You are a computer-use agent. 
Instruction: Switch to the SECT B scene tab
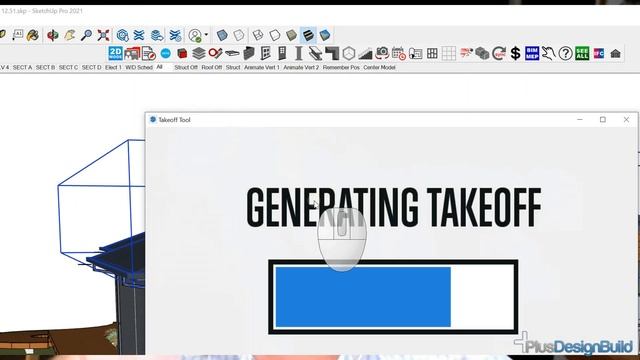[45, 67]
